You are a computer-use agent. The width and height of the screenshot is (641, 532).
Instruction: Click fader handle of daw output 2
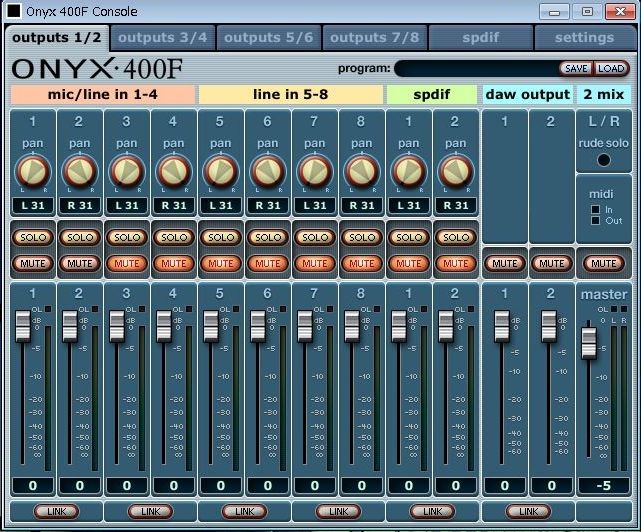tap(549, 326)
